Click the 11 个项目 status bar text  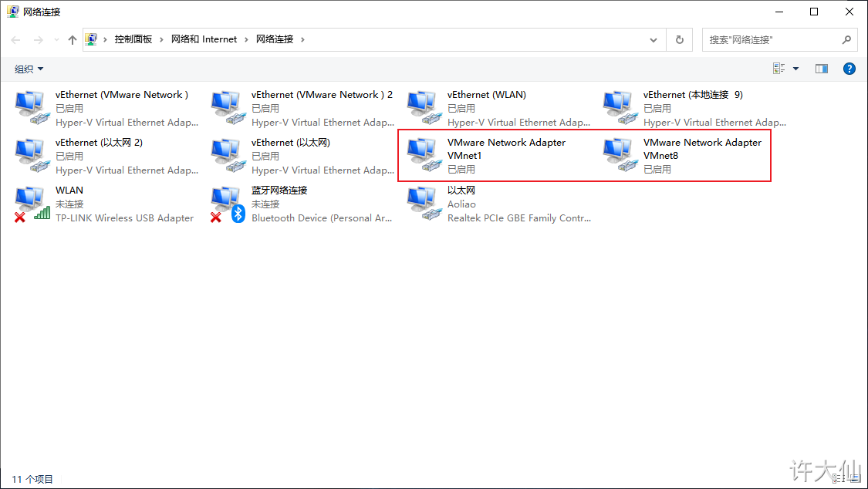click(x=32, y=479)
